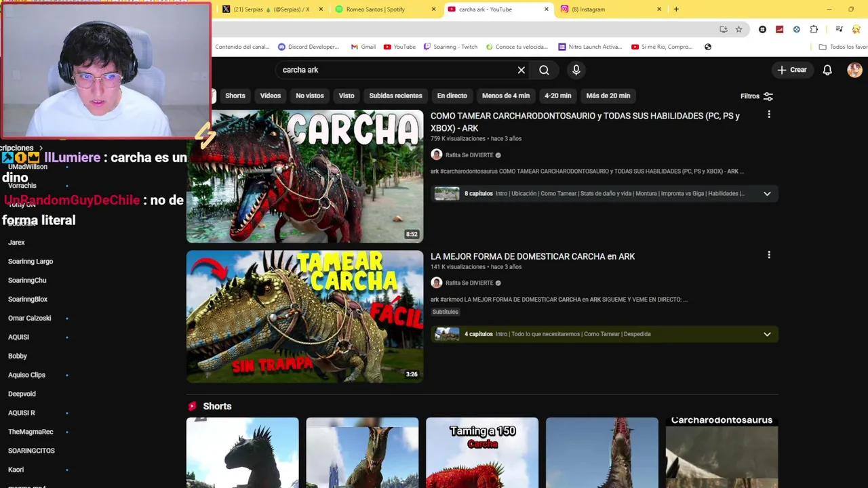
Task: Open the globe bookmark in bookmarks bar
Action: coord(708,47)
